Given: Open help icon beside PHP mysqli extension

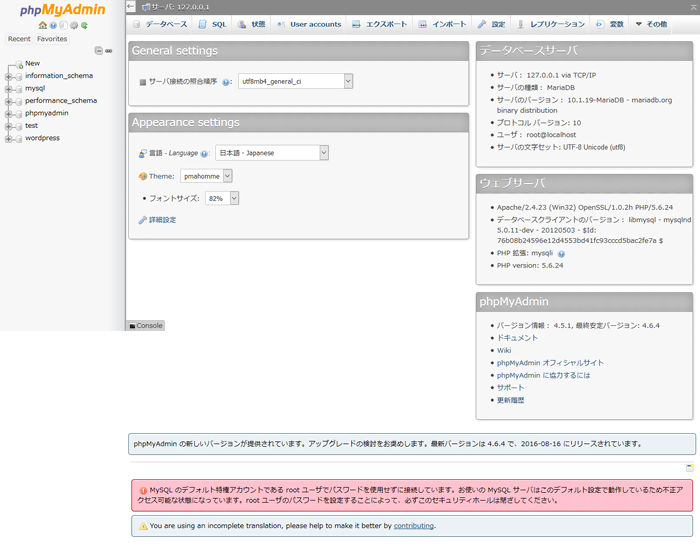Looking at the screenshot, I should tap(561, 254).
